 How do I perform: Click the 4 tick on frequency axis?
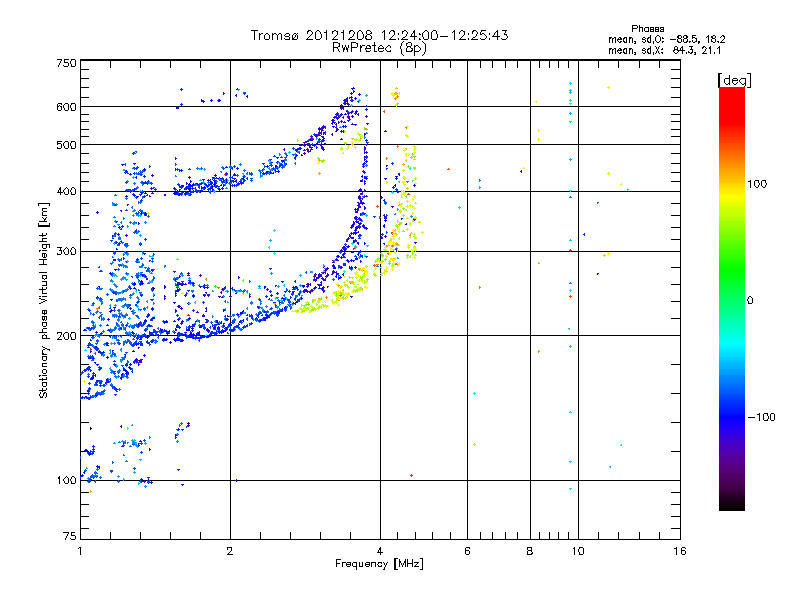(x=380, y=552)
